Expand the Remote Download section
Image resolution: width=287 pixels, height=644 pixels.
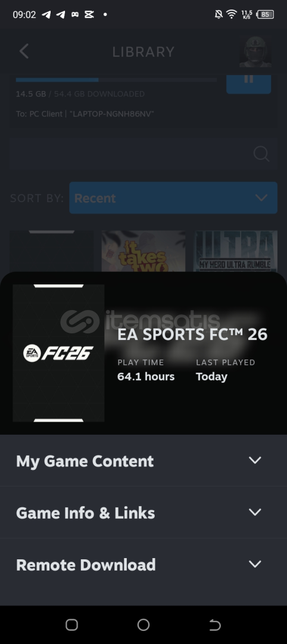click(x=143, y=565)
